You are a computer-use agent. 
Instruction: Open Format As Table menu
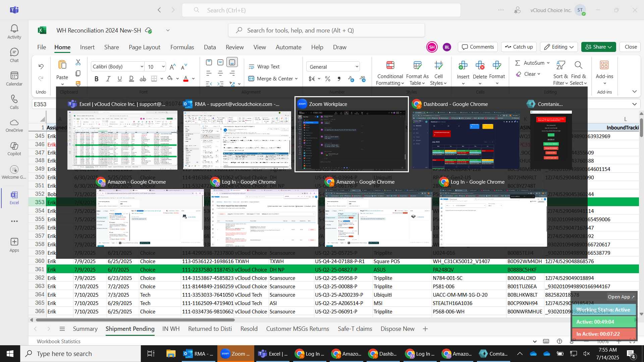[417, 73]
